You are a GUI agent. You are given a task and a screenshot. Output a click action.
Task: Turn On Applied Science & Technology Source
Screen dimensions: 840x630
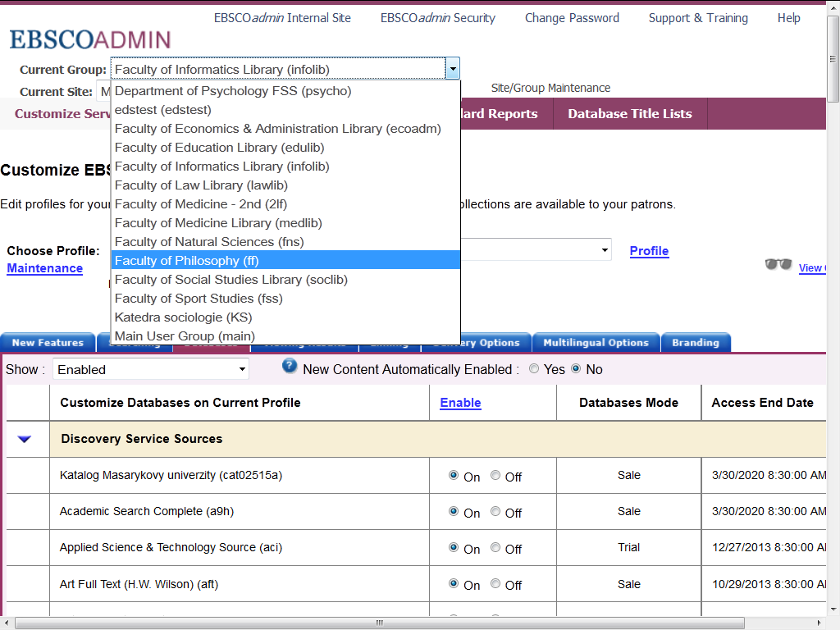pos(454,547)
